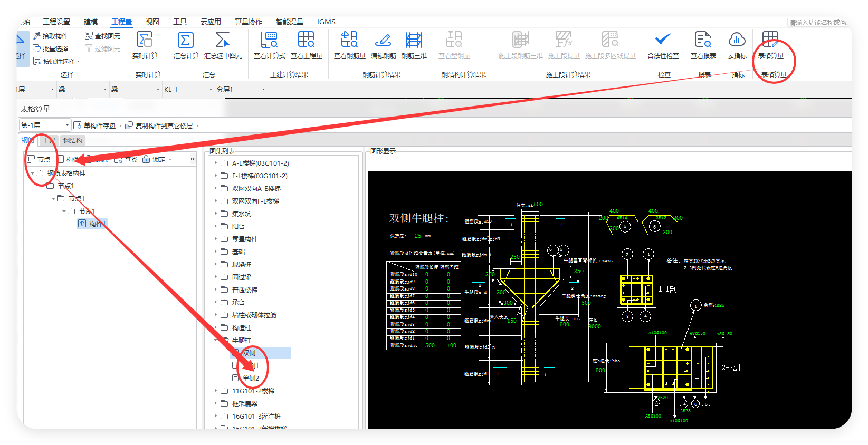The height and width of the screenshot is (445, 868).
Task: Show more tree toolbar buttons via the overflow arrow
Action: 193,159
